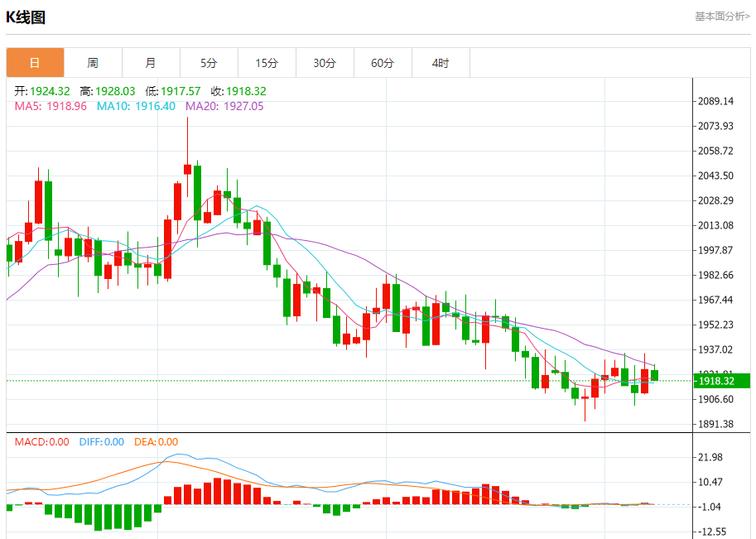This screenshot has height=539, width=756.
Task: Open the 15分 interval tab
Action: [267, 63]
